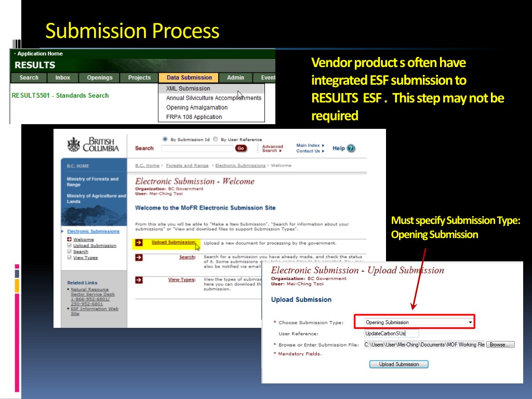Image resolution: width=532 pixels, height=399 pixels.
Task: Choose XML Submission menu entry
Action: click(211, 88)
